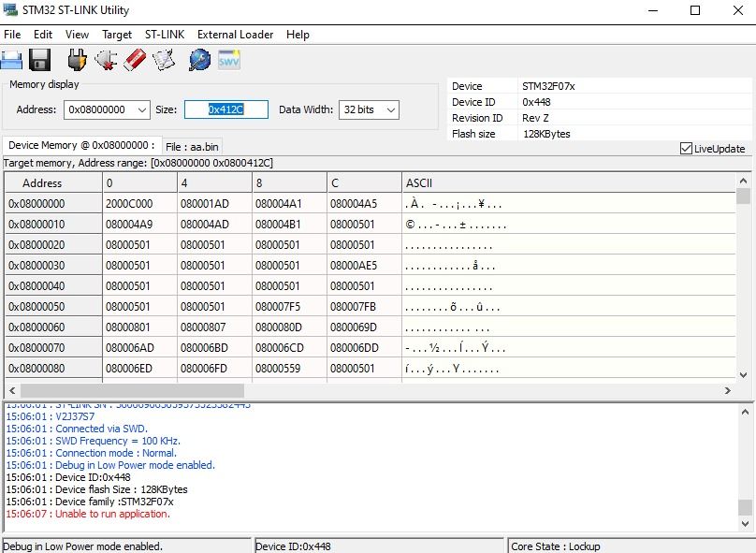Open file toolbar icon
Viewport: 756px width, 553px height.
11,60
